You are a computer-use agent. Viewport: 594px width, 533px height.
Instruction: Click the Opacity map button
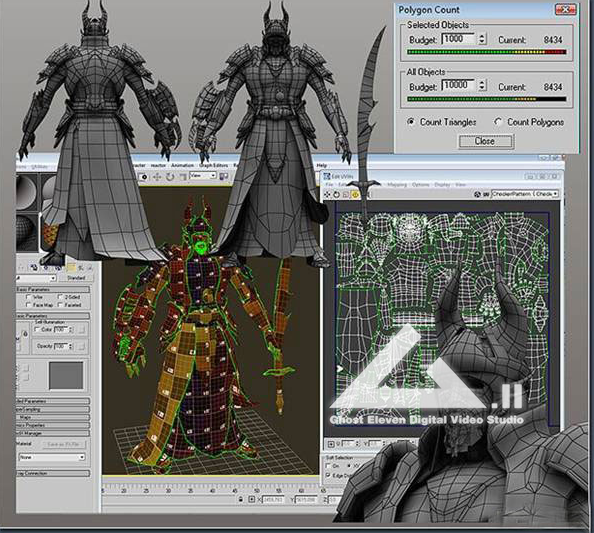(81, 347)
